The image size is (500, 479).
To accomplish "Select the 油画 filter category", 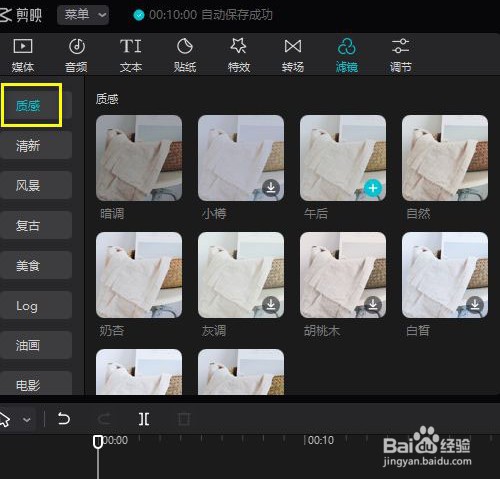I will click(x=36, y=345).
